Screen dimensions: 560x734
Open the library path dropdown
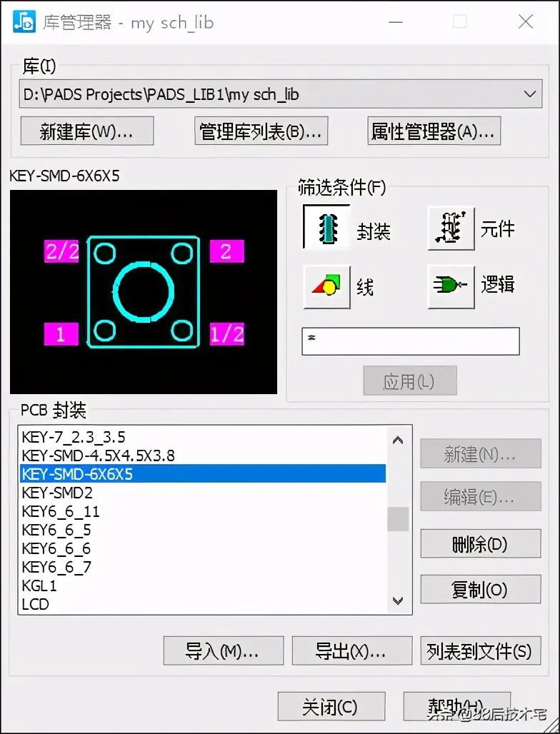(530, 94)
